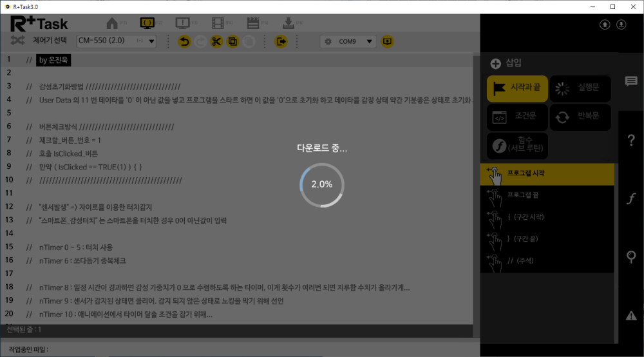This screenshot has height=357, width=644.
Task: Insert the // (주석) comment item
Action: coord(522,260)
